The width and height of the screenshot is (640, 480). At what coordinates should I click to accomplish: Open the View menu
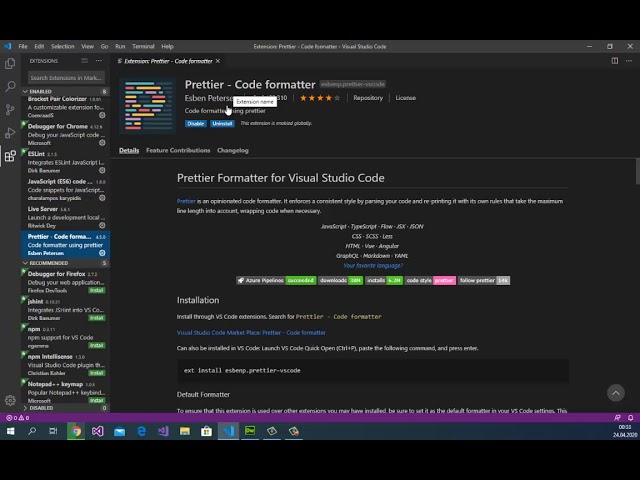87,47
